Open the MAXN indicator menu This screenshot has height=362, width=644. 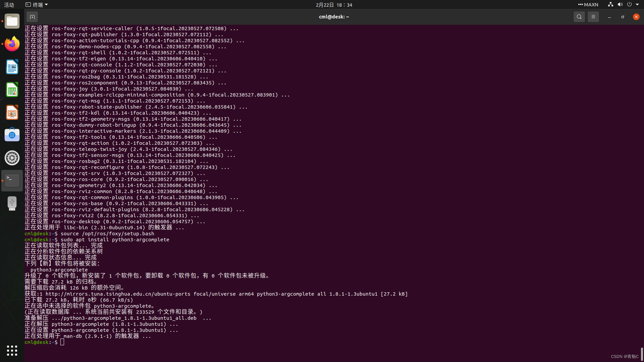[x=588, y=4]
